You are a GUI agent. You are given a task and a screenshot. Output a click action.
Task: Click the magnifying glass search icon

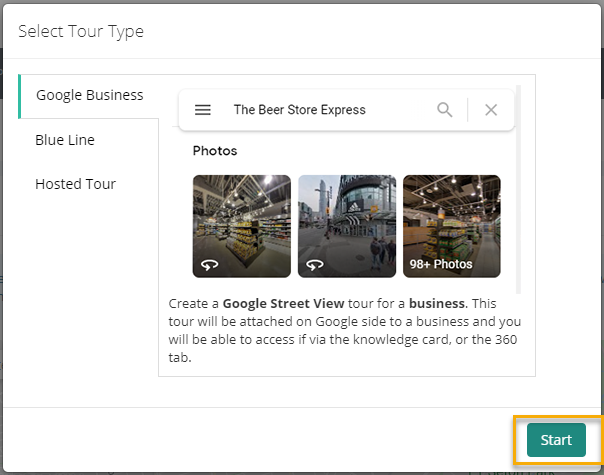[x=445, y=110]
